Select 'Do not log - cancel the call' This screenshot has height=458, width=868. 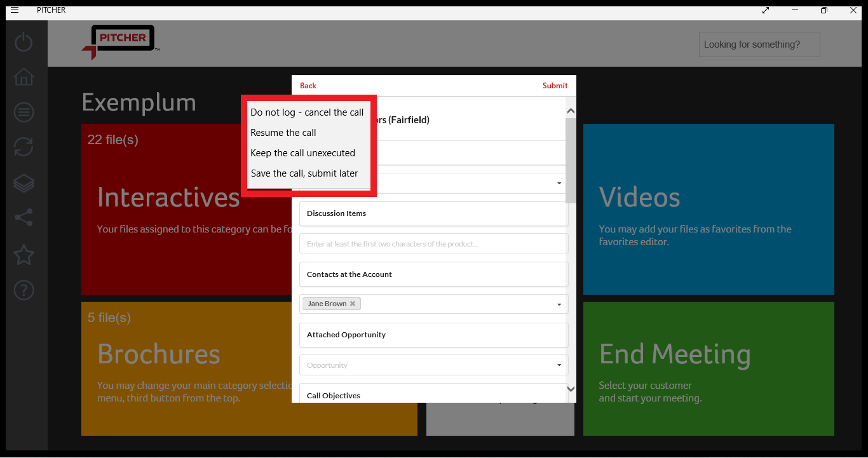307,112
